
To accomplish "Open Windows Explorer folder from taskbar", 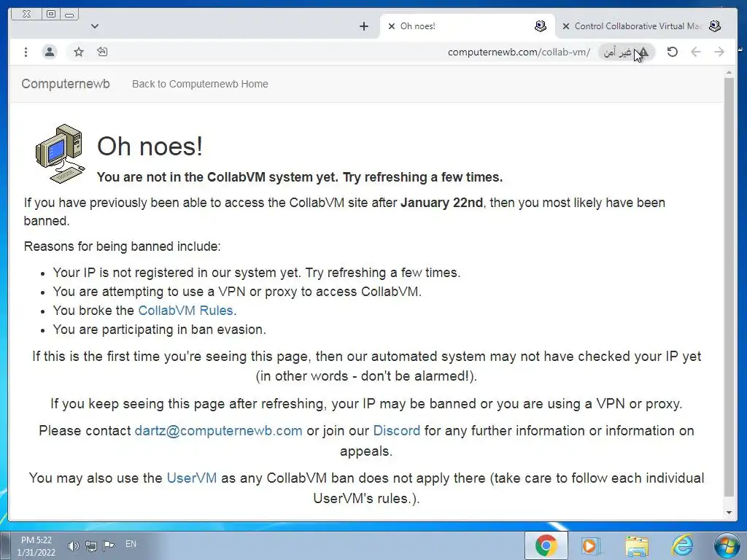I will tap(637, 545).
